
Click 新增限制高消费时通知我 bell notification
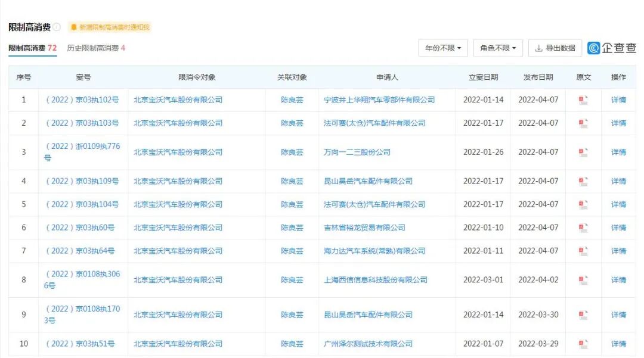pyautogui.click(x=110, y=27)
